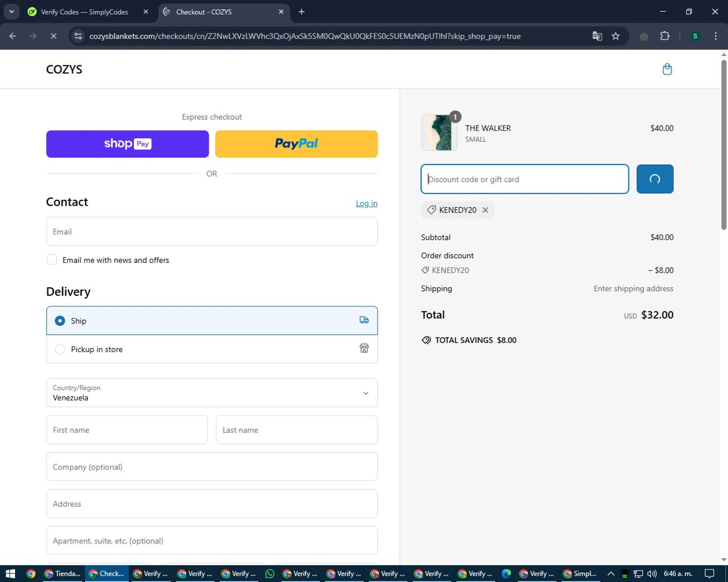The height and width of the screenshot is (582, 728).
Task: Go back to the previous page
Action: pos(13,36)
